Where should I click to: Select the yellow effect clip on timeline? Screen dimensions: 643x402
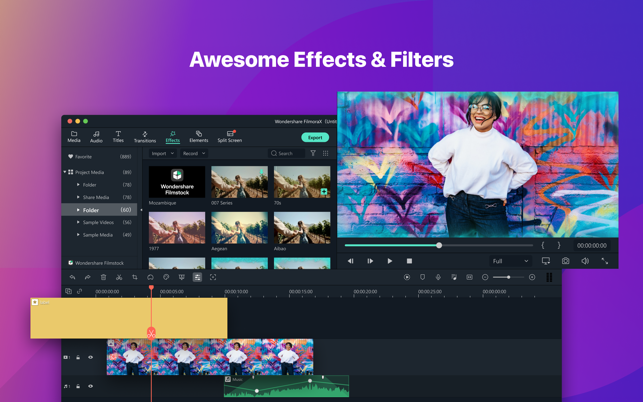(129, 318)
